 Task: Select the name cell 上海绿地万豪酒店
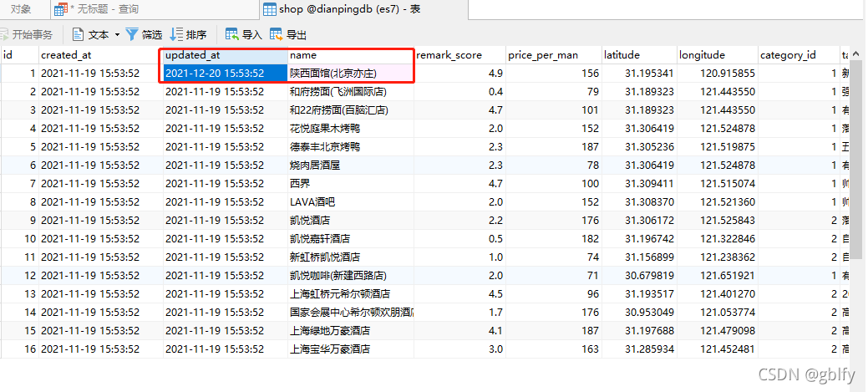click(350, 330)
